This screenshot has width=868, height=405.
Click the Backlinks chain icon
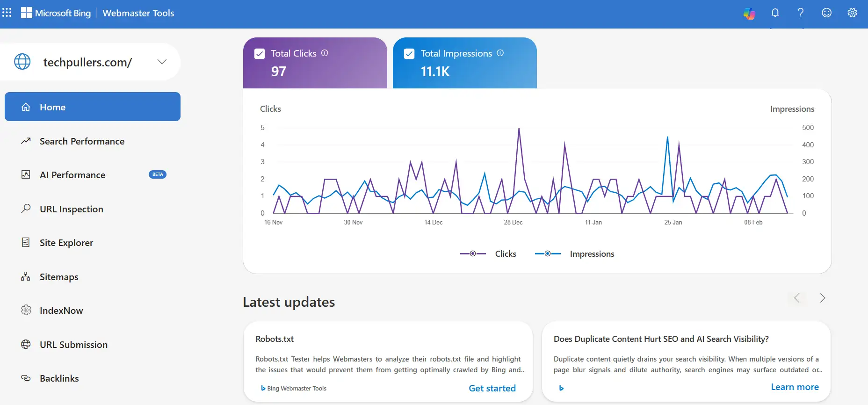26,378
